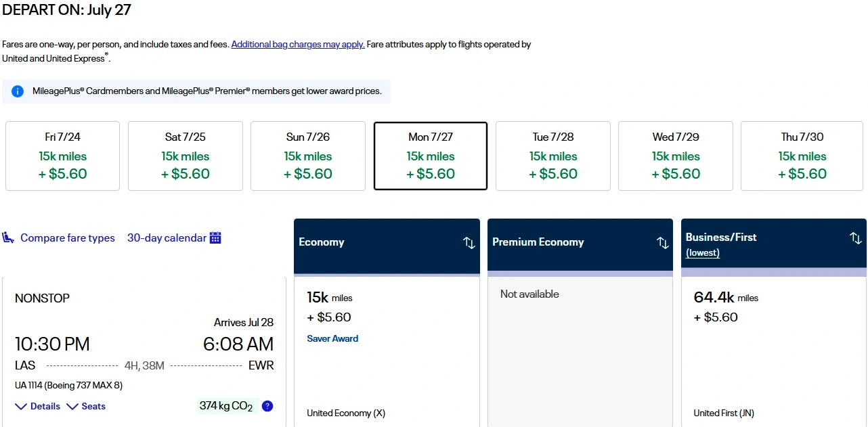The height and width of the screenshot is (427, 868).
Task: Select the Tue 7/28 date tab
Action: click(x=552, y=156)
